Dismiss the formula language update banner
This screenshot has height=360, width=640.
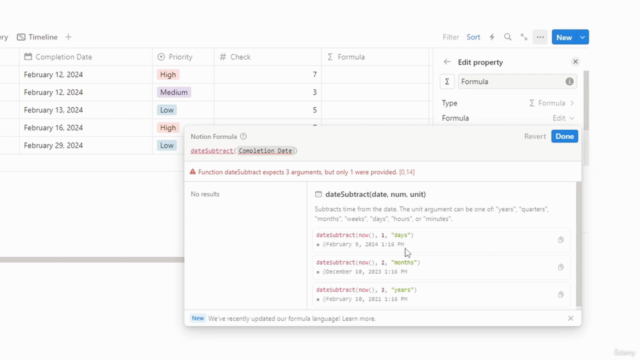[x=571, y=318]
